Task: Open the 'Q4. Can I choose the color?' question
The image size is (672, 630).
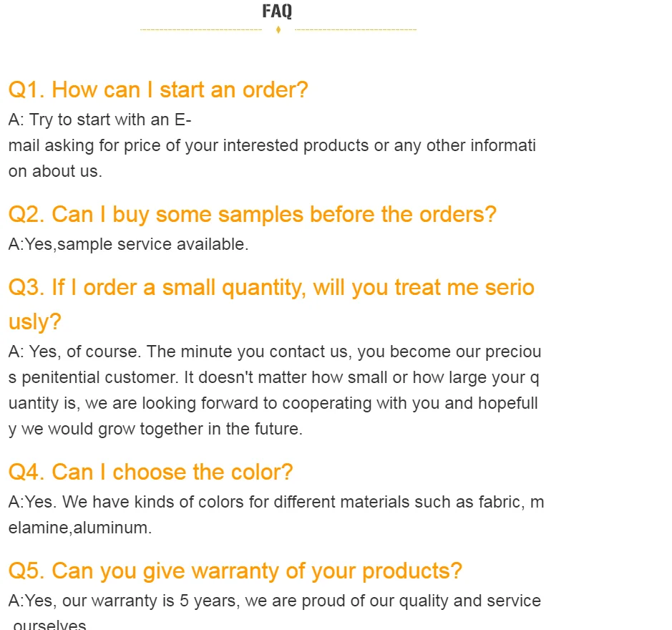Action: tap(150, 472)
